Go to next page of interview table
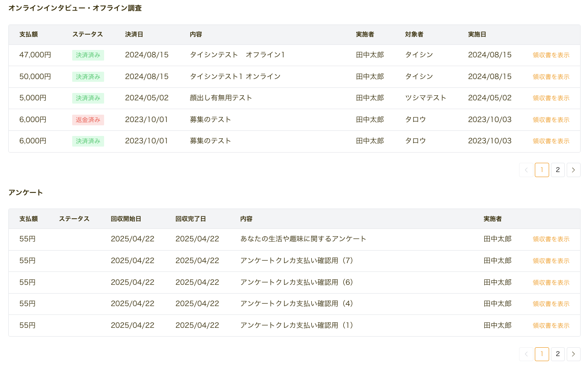 (573, 170)
